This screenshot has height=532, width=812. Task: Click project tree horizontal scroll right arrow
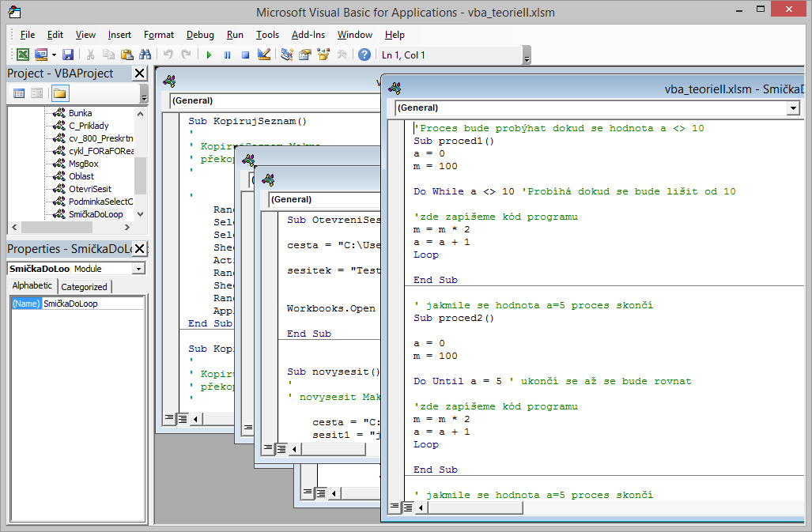click(x=127, y=227)
